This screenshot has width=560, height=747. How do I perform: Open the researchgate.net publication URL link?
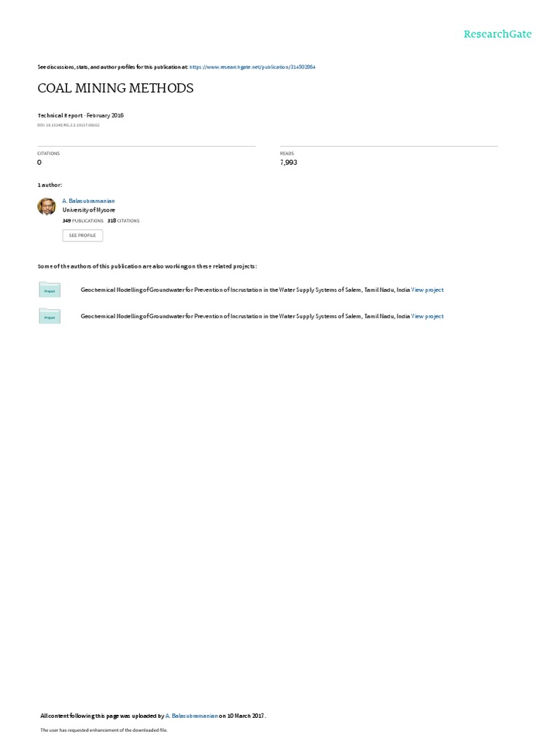coord(252,67)
